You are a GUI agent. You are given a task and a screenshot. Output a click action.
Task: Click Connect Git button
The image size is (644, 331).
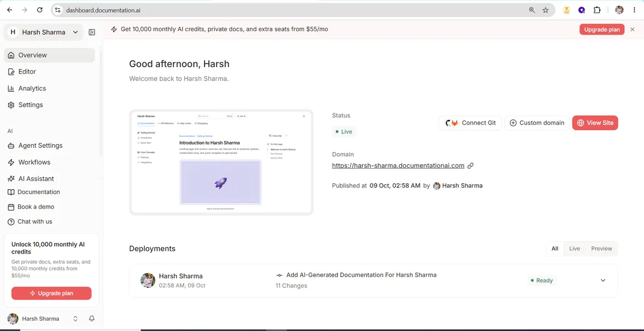pyautogui.click(x=470, y=123)
